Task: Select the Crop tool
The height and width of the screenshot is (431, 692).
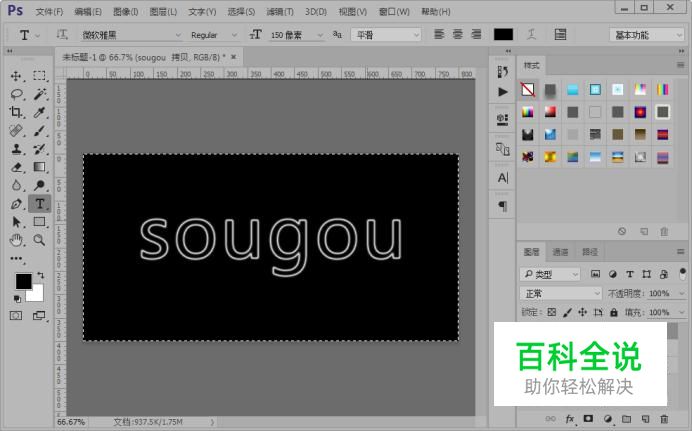Action: 16,112
